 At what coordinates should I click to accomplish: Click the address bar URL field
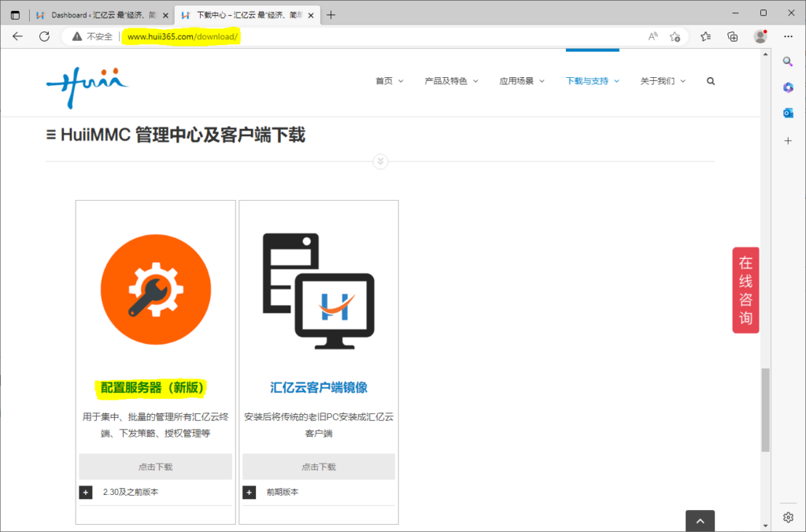[378, 36]
